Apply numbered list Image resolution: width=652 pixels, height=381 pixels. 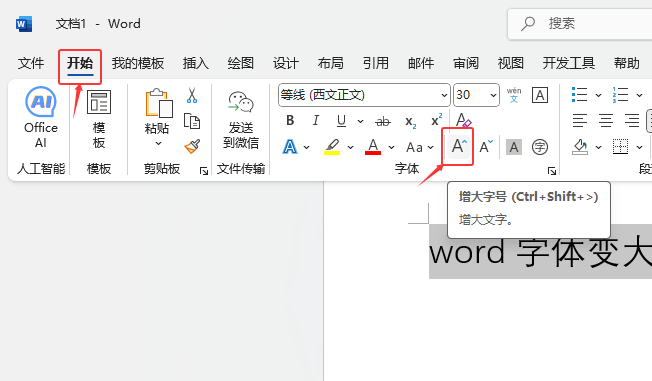[x=620, y=95]
